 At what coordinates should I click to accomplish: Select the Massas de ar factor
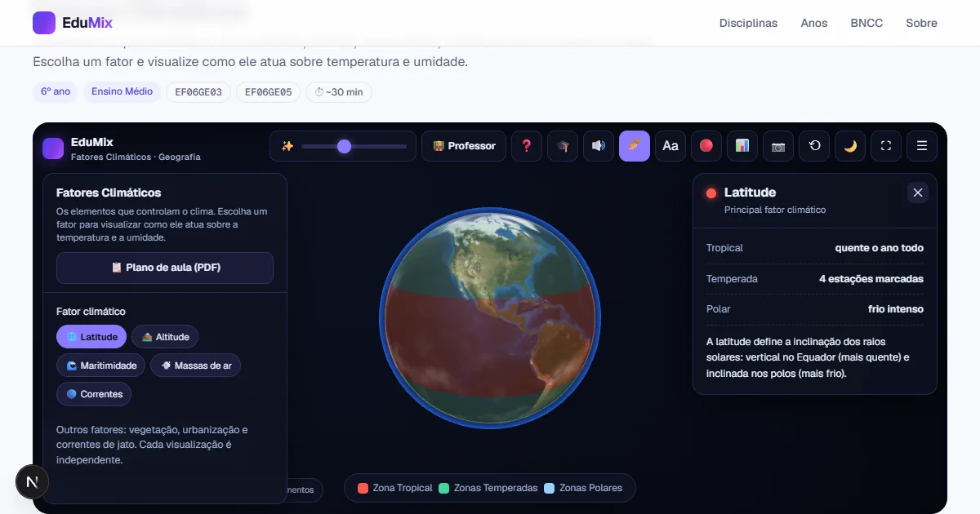pos(196,366)
